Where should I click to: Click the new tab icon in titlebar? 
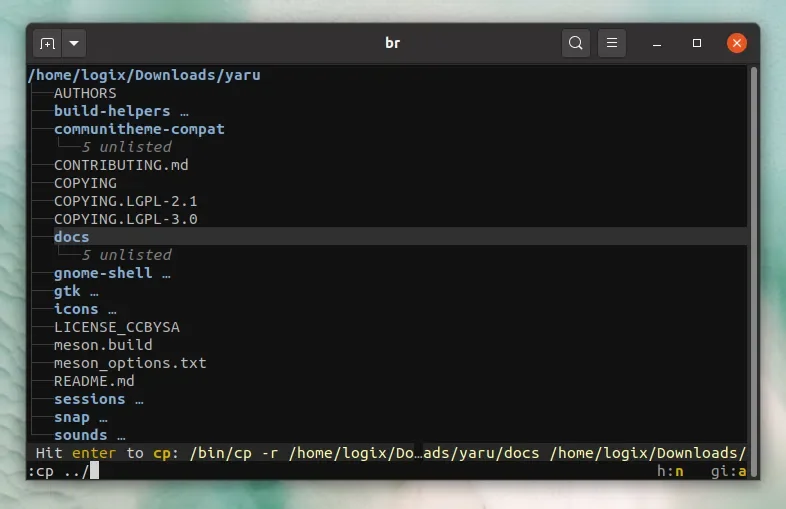click(47, 44)
